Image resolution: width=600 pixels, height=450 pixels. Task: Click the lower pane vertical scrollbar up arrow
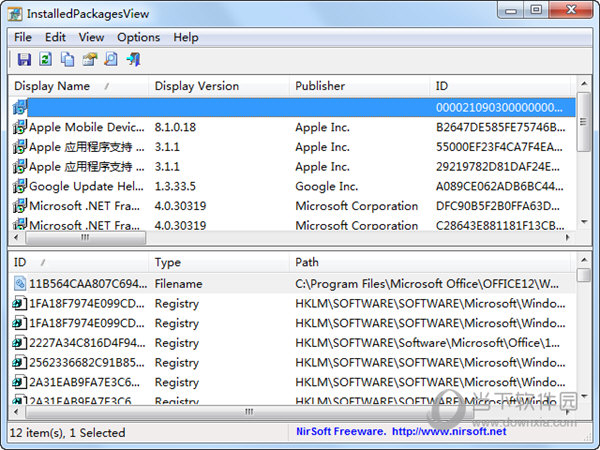(584, 260)
